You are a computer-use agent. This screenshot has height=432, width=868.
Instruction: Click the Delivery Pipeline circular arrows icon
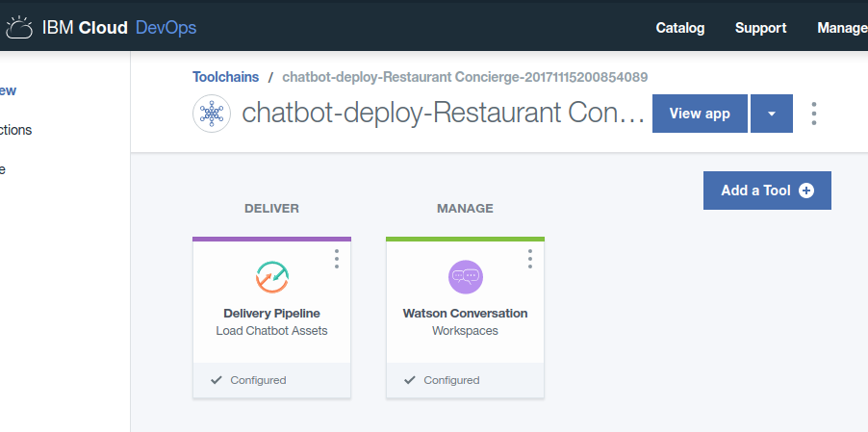click(271, 277)
